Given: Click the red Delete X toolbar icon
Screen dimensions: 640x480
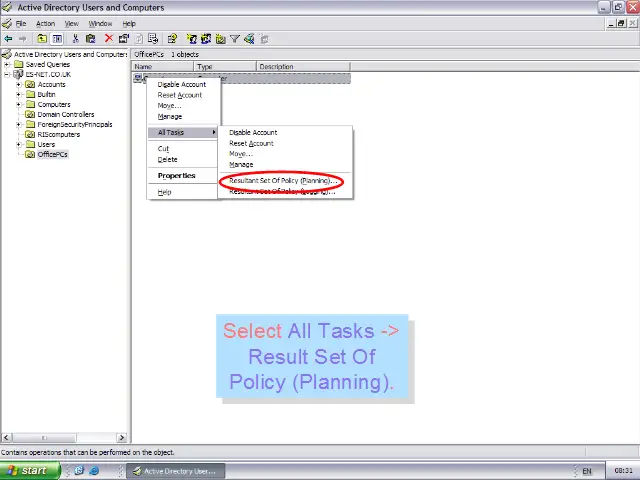Looking at the screenshot, I should (x=109, y=39).
